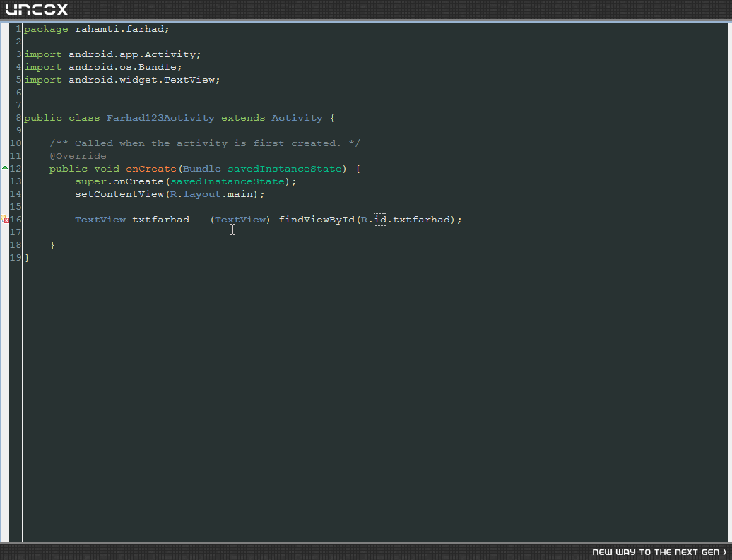Click the error quick-fix marker on line 16
This screenshot has height=560, width=732.
pos(5,219)
